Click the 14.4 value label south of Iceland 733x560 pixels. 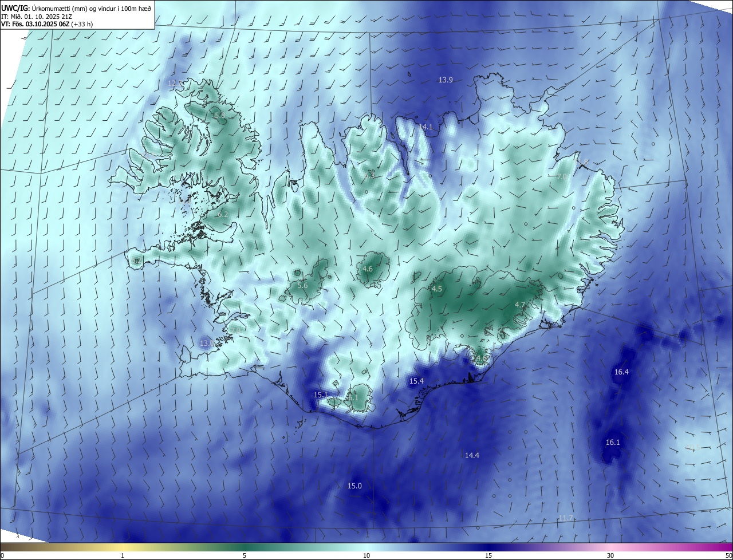tap(472, 456)
